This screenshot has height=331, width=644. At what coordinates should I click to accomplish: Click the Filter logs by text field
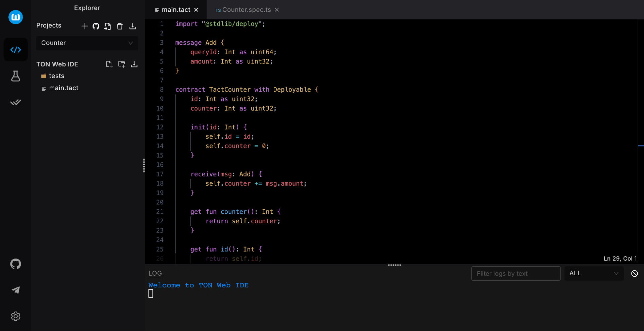tap(516, 273)
